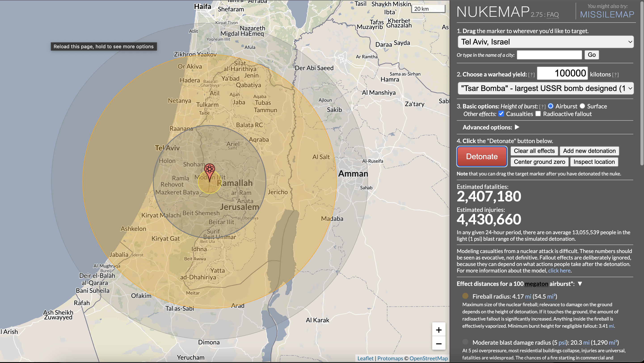Select the Airburst radio button

[x=551, y=106]
